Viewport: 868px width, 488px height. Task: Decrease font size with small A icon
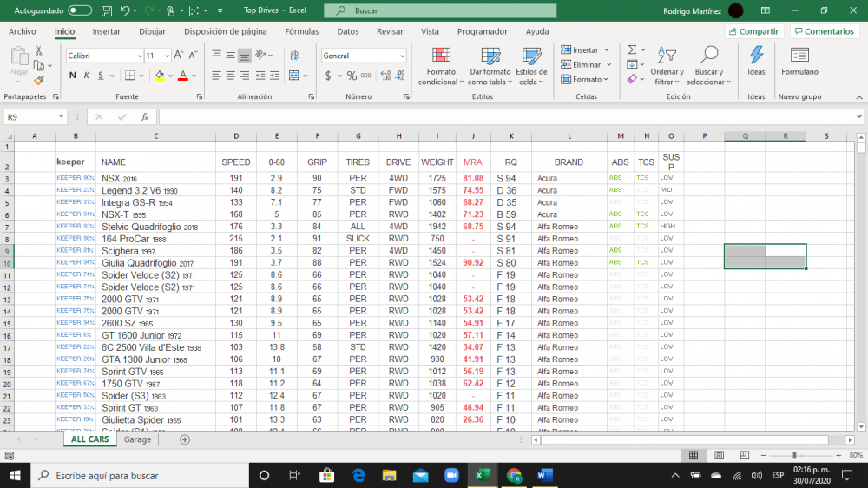[193, 56]
